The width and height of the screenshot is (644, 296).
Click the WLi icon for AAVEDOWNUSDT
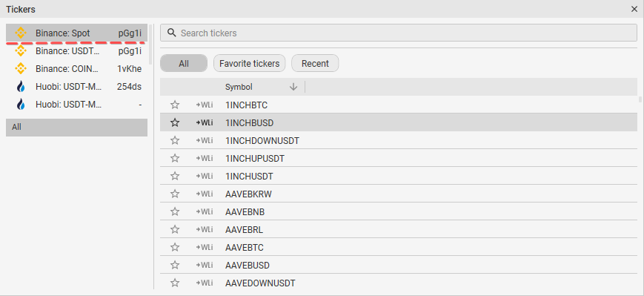tap(204, 283)
